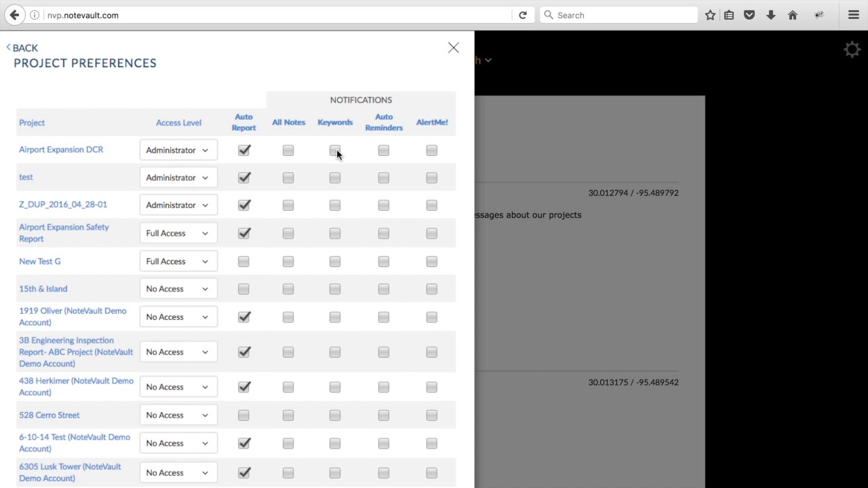Open No Access dropdown for 1919 Oliver

(178, 317)
